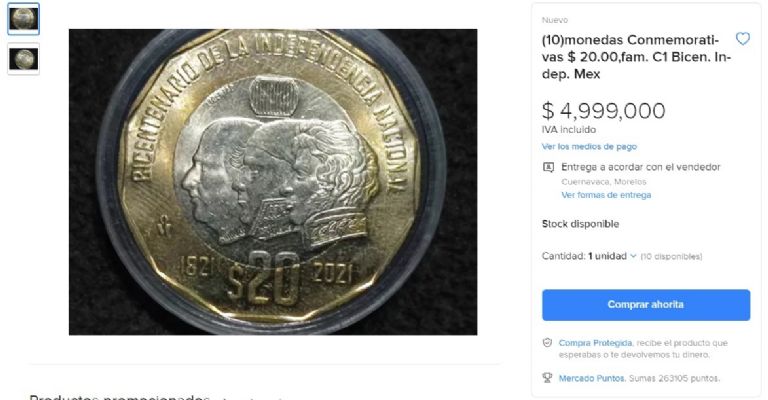
Task: Follow the Compra Protegida link
Action: [595, 343]
